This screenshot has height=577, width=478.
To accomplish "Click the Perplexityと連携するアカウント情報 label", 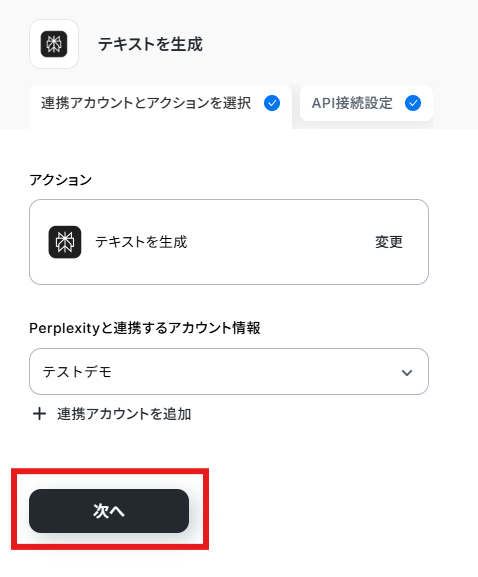I will pos(145,328).
